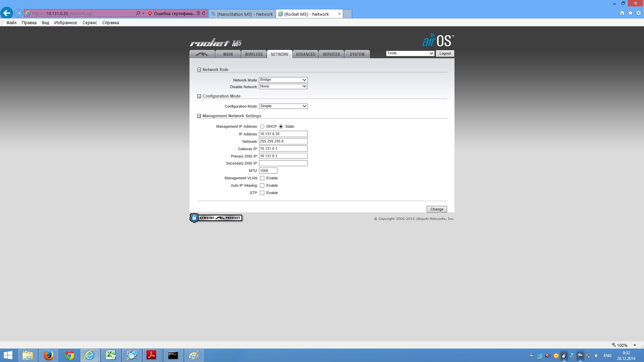Viewport: 644px width, 362px height.
Task: Open the zoom level dropdown arrow
Action: 635,345
